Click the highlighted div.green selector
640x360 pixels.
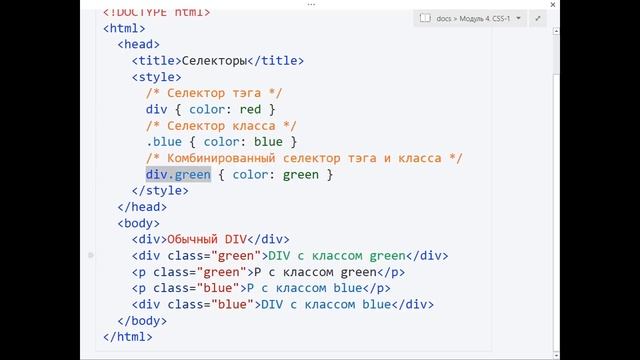coord(178,175)
